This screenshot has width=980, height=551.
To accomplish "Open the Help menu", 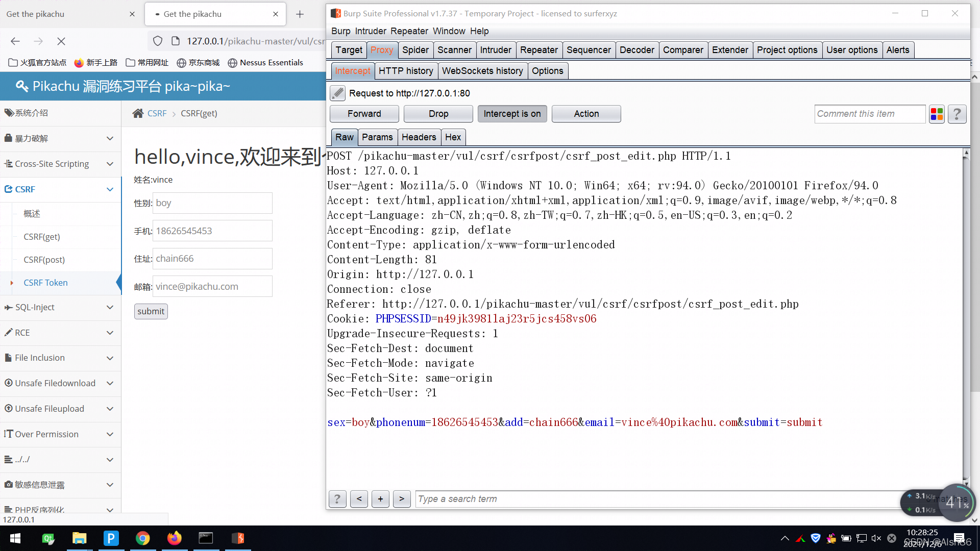I will 479,31.
